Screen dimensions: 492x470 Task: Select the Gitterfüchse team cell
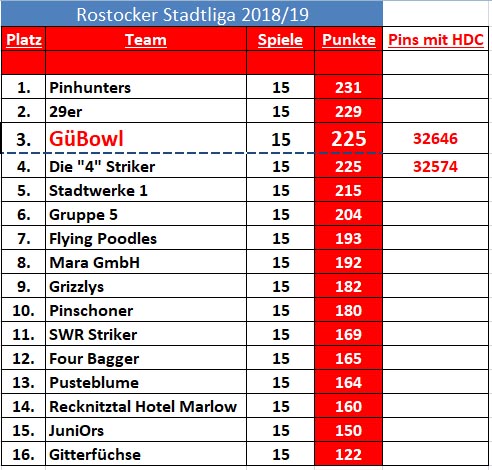(x=146, y=454)
